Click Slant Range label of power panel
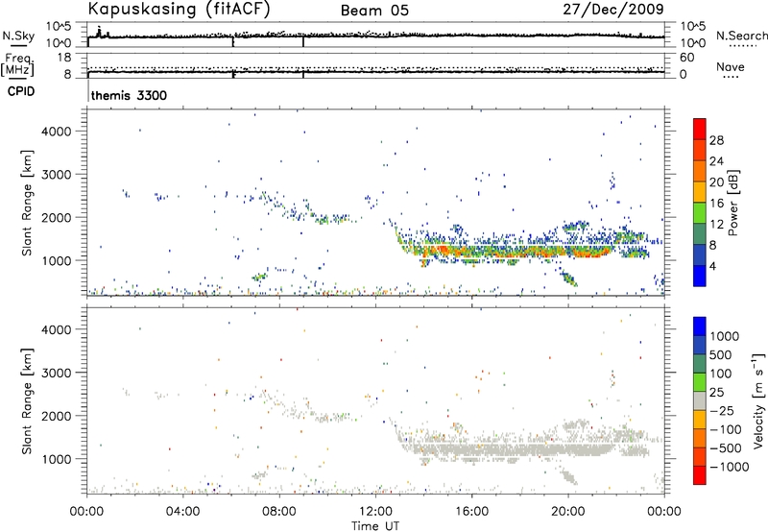This screenshot has height=532, width=768. [27, 203]
